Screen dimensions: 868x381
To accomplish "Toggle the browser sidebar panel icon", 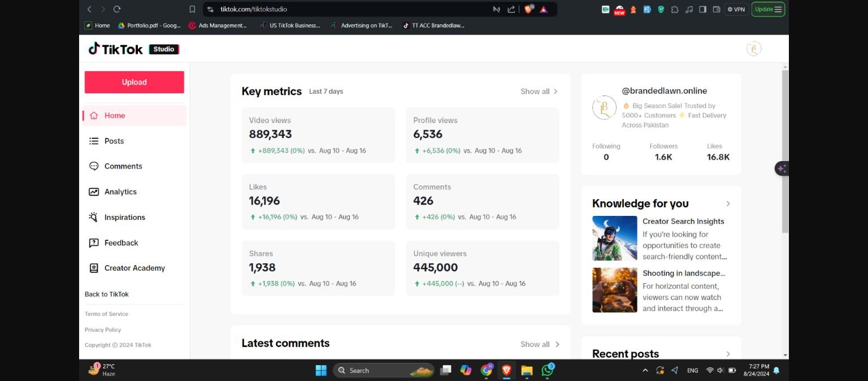I will pos(702,9).
